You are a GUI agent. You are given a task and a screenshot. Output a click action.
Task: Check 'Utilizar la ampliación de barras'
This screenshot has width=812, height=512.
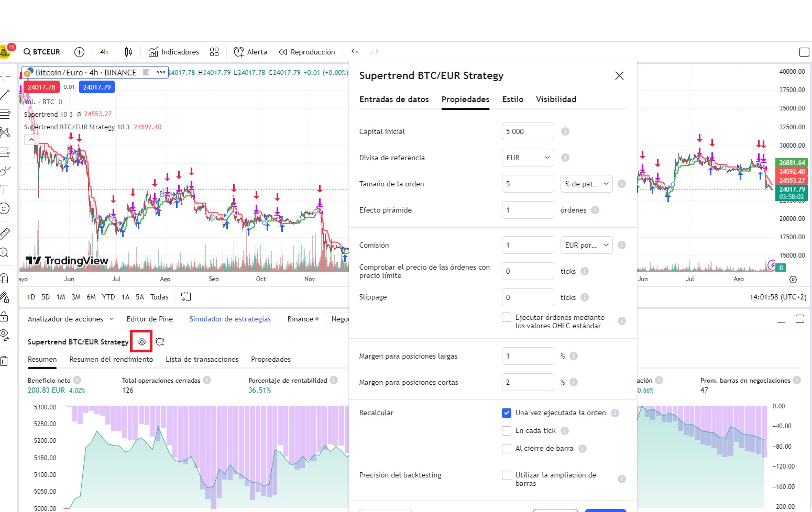506,475
